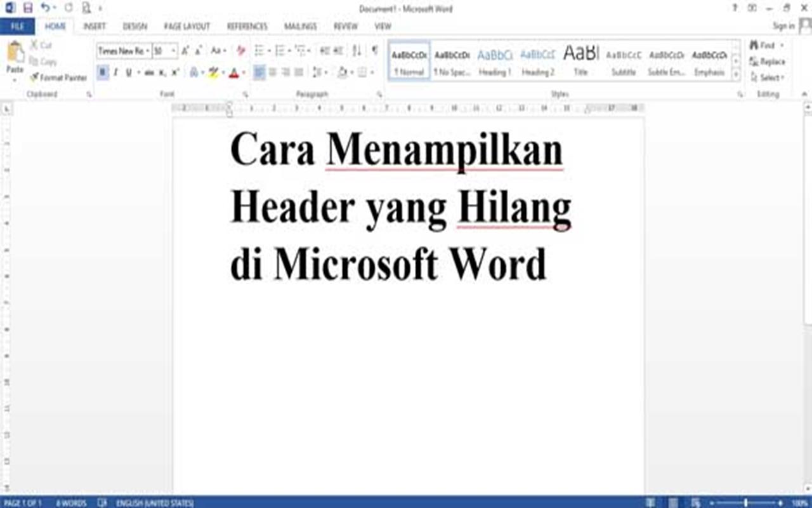The width and height of the screenshot is (812, 508).
Task: Open the text highlight color picker
Action: click(x=222, y=72)
